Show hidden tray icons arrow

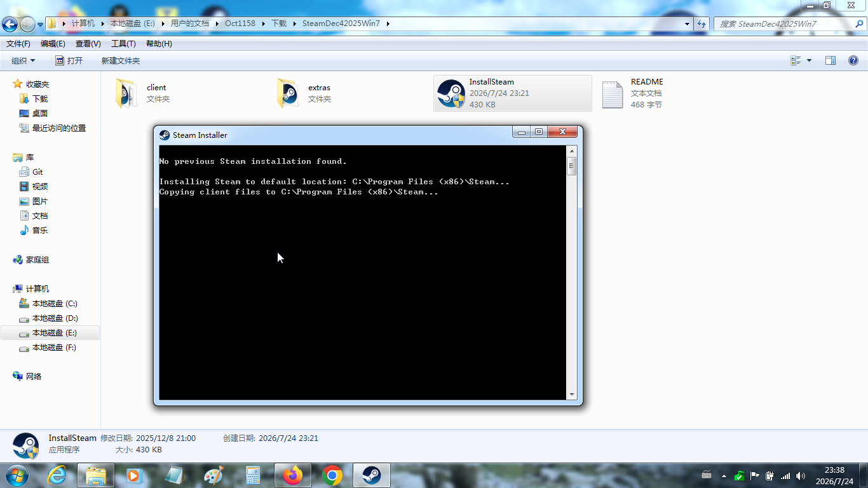[x=724, y=475]
